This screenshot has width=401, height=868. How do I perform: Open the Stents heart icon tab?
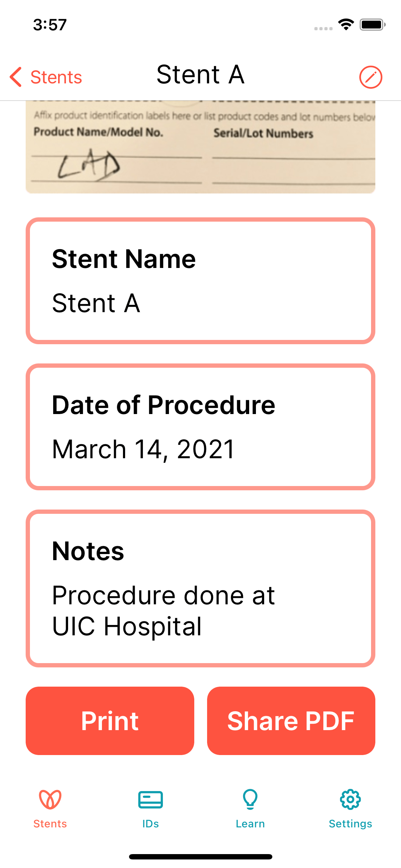point(50,799)
